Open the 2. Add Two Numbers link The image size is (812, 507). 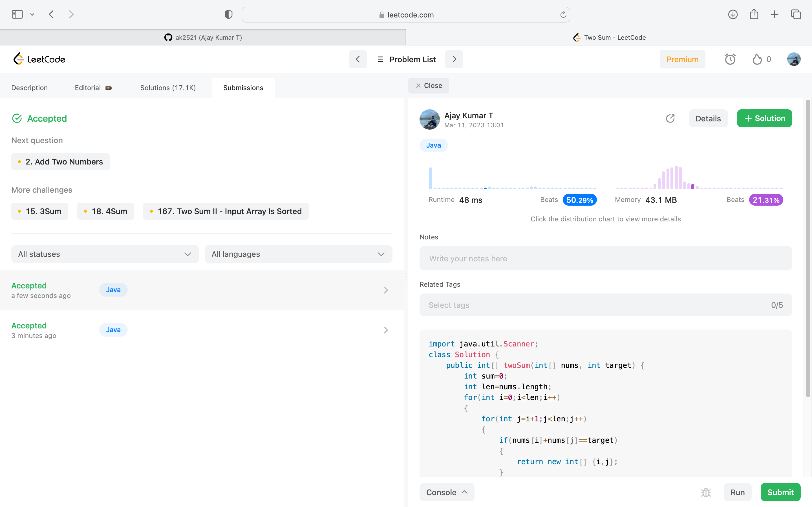point(61,162)
